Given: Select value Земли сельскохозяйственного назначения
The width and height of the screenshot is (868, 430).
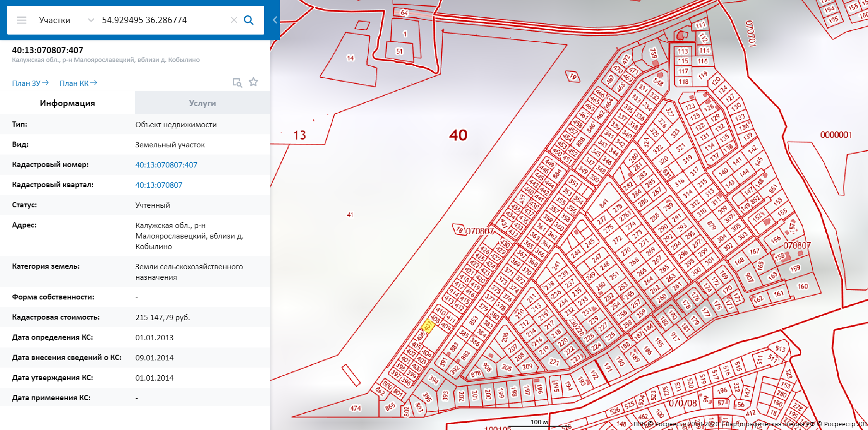Looking at the screenshot, I should [x=189, y=272].
